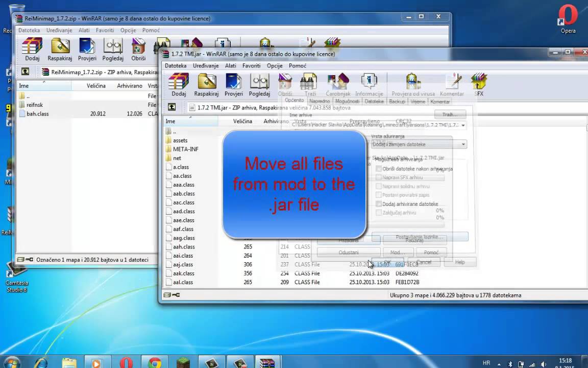This screenshot has width=588, height=368.
Task: Toggle Napravi SFX arhivu checkbox
Action: click(x=379, y=178)
